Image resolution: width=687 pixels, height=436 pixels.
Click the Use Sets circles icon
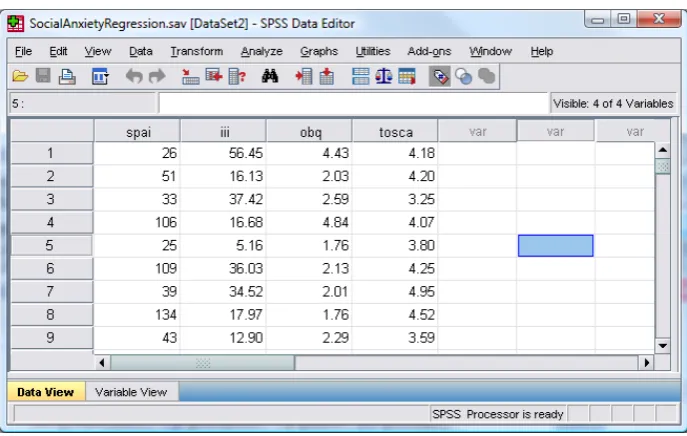click(x=464, y=77)
